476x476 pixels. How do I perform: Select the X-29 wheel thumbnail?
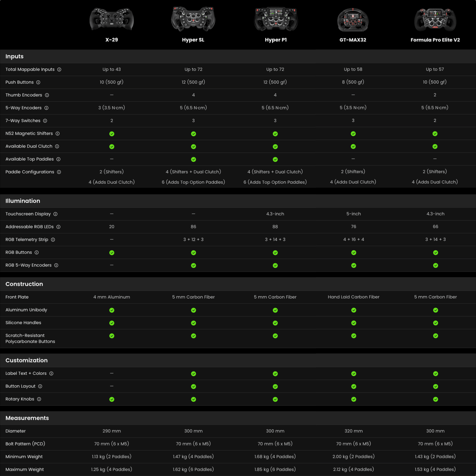coord(112,20)
